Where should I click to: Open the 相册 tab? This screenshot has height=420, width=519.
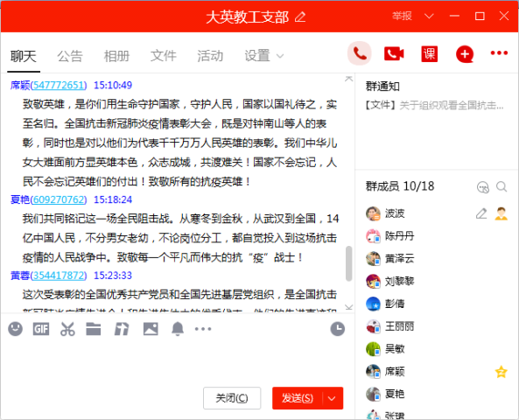click(116, 56)
